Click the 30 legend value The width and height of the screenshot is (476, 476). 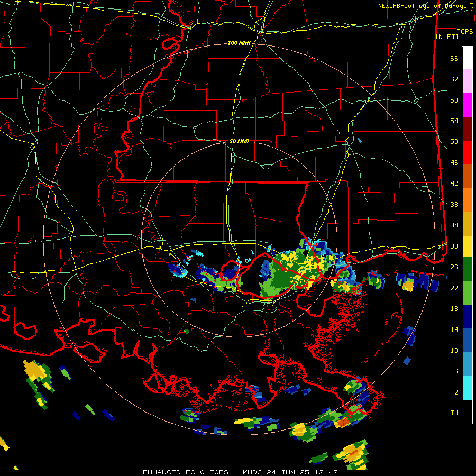coord(454,246)
